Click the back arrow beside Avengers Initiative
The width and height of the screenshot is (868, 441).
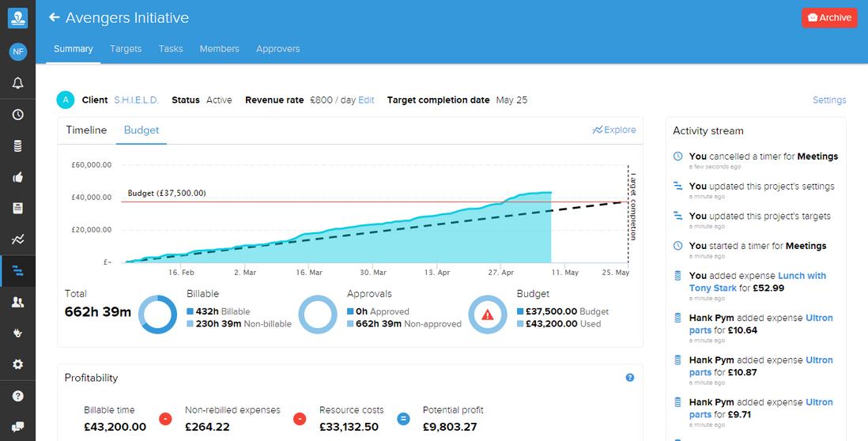pyautogui.click(x=55, y=17)
